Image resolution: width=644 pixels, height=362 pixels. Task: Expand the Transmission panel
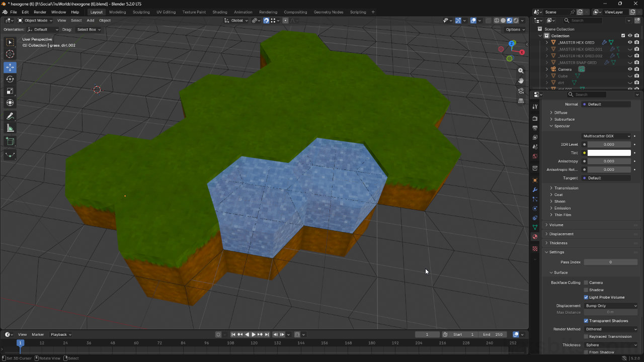pyautogui.click(x=566, y=188)
